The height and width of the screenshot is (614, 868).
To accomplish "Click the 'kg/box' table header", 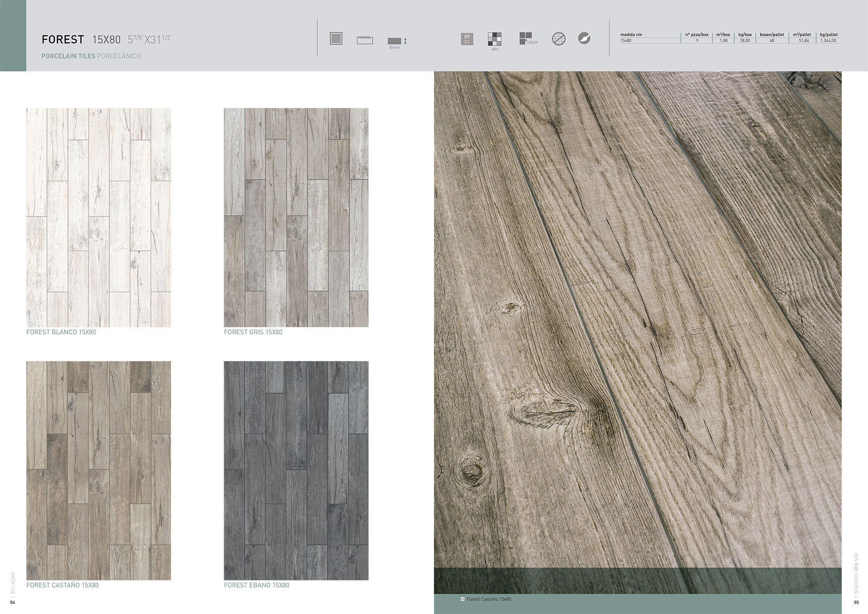I will point(745,35).
